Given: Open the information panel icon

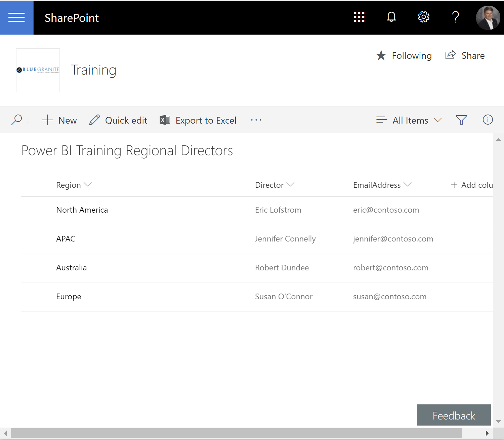Looking at the screenshot, I should pyautogui.click(x=488, y=120).
